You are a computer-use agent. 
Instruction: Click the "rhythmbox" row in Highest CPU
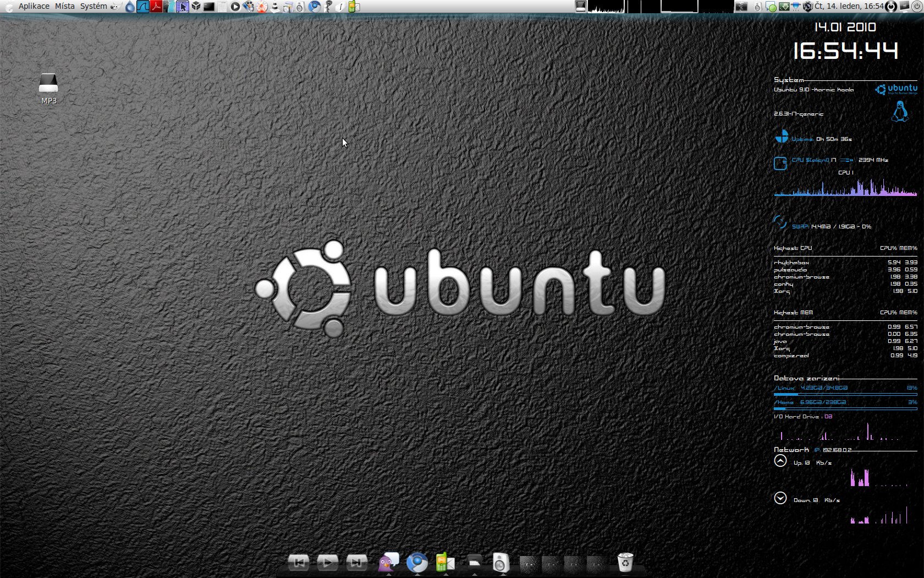coord(845,263)
